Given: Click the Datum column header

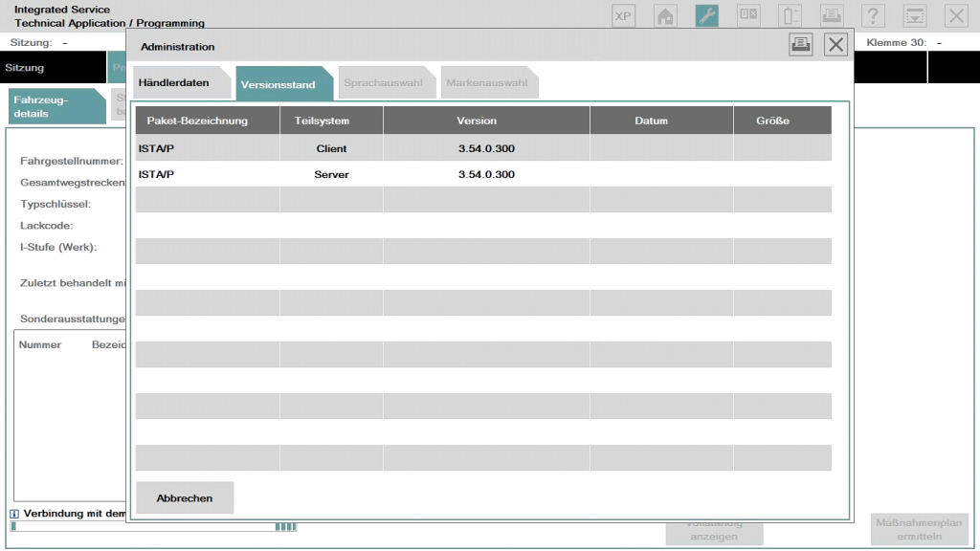Looking at the screenshot, I should [x=661, y=121].
